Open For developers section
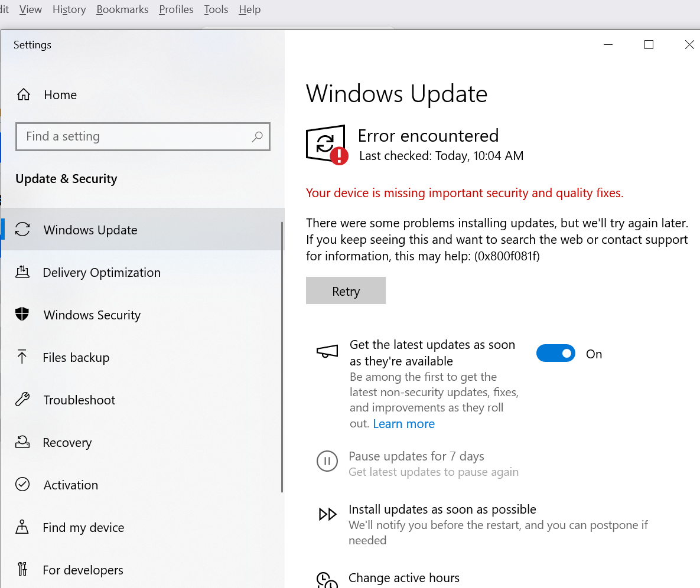The width and height of the screenshot is (700, 588). click(x=142, y=569)
